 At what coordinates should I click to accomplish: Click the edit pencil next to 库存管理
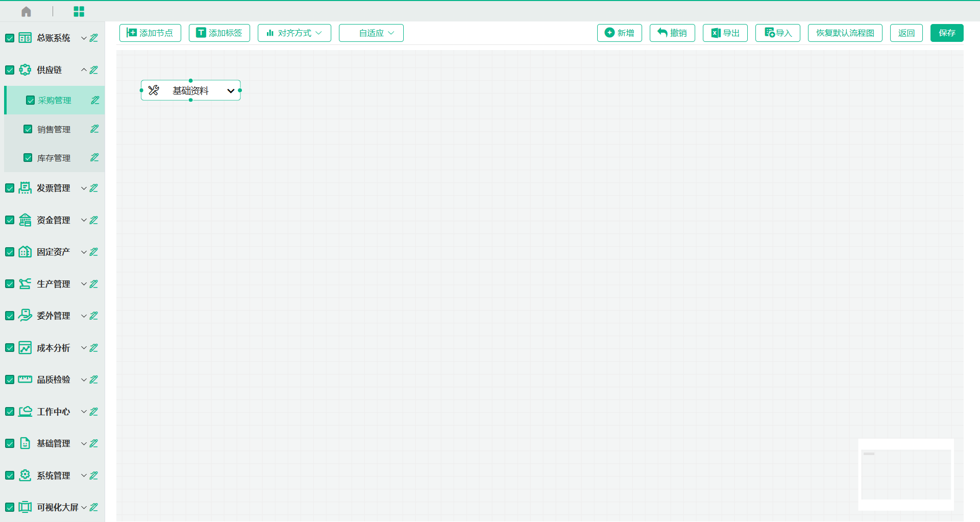click(x=94, y=157)
